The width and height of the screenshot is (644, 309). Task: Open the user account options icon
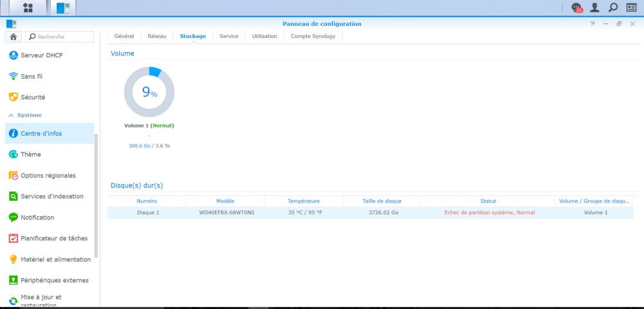(x=595, y=8)
